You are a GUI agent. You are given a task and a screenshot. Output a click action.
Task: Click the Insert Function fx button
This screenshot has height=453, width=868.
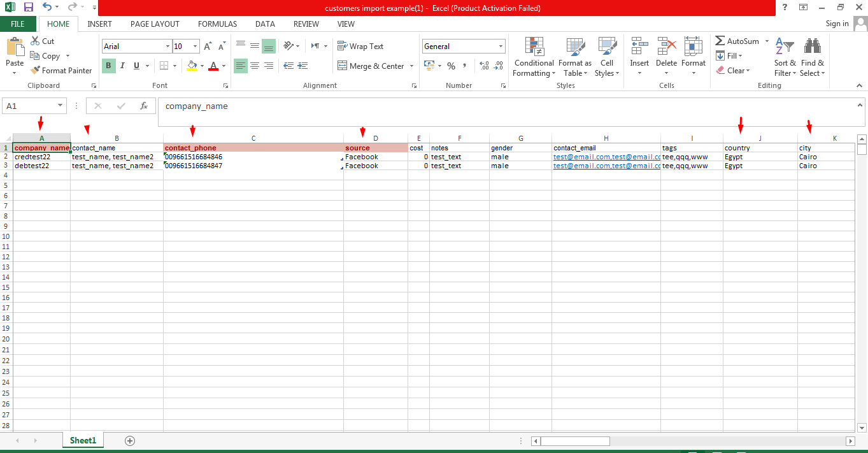144,106
